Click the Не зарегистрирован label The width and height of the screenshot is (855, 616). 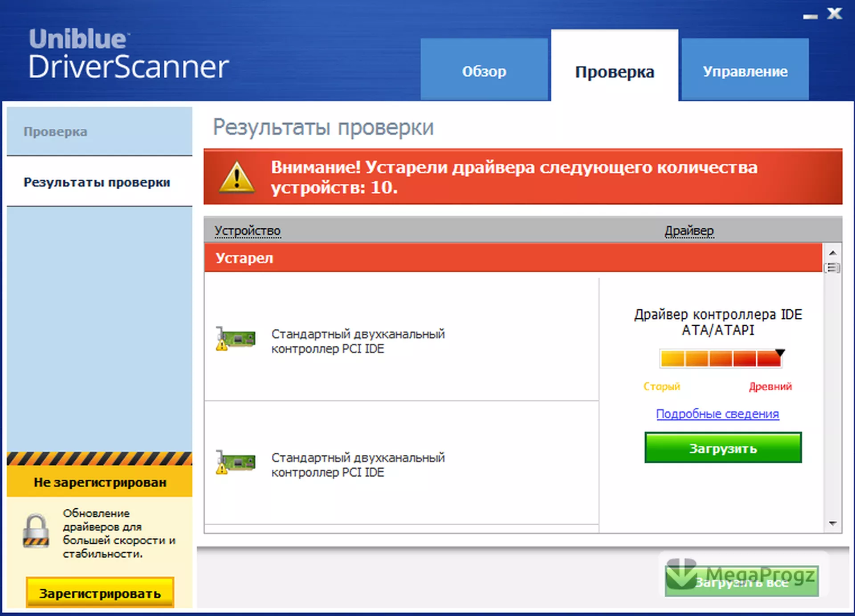tap(100, 482)
